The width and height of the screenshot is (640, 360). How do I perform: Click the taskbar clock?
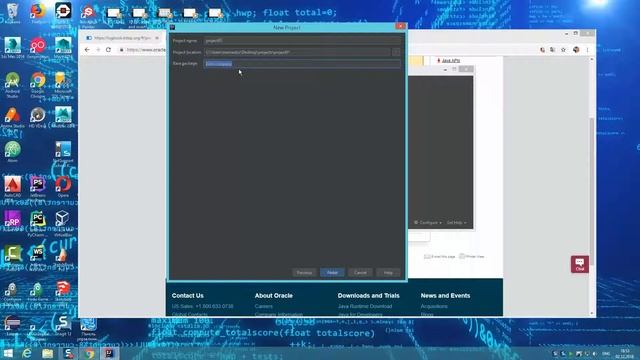tap(625, 353)
